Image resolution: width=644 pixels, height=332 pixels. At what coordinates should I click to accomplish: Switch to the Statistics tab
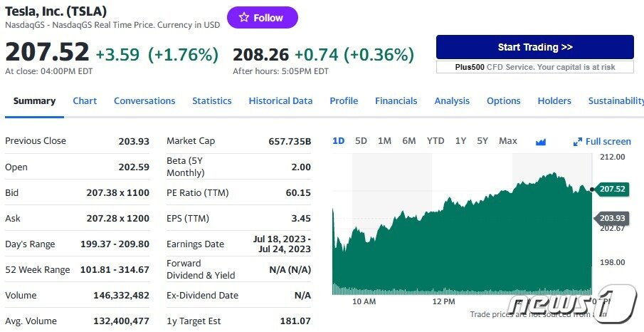pyautogui.click(x=212, y=100)
